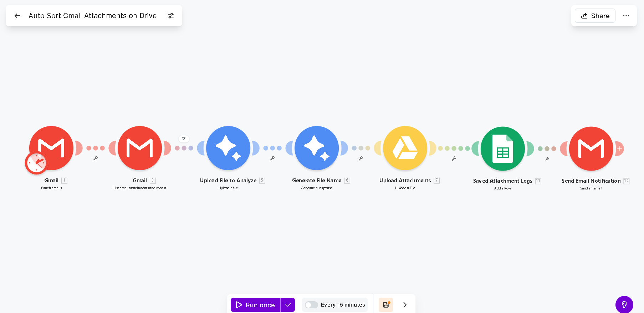
Task: Open the Upload File to Analyze module
Action: tap(228, 148)
